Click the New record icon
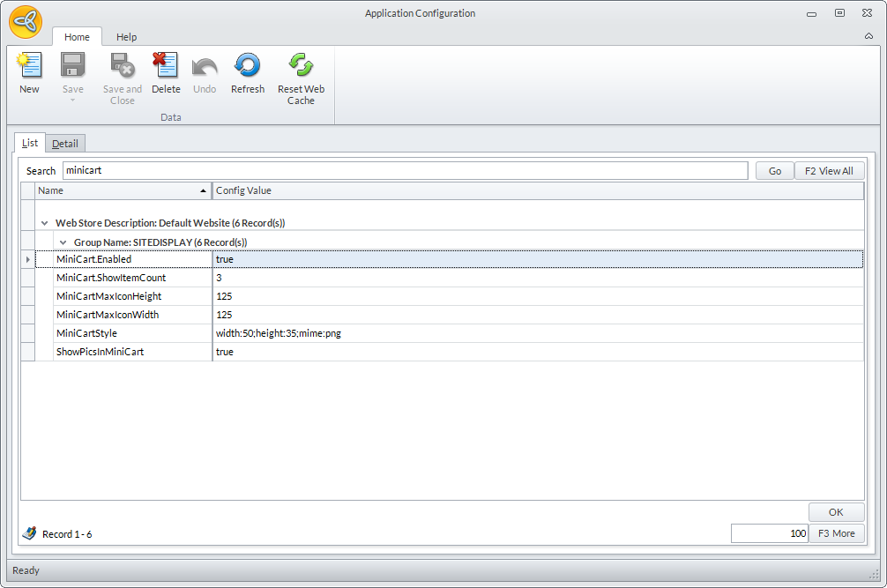887x588 pixels. [x=29, y=66]
